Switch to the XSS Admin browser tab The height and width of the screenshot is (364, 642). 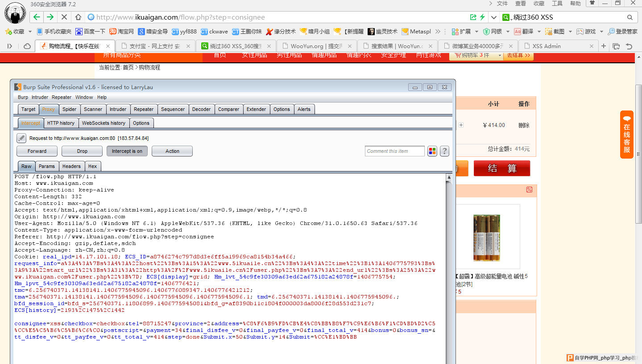tap(558, 46)
